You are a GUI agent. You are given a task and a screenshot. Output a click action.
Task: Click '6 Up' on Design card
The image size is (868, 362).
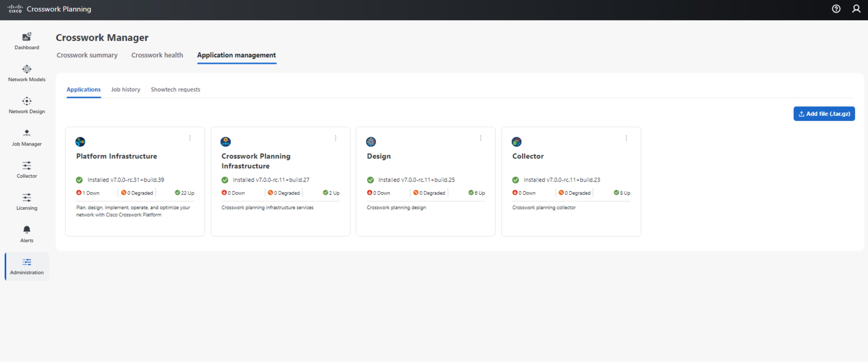[480, 193]
